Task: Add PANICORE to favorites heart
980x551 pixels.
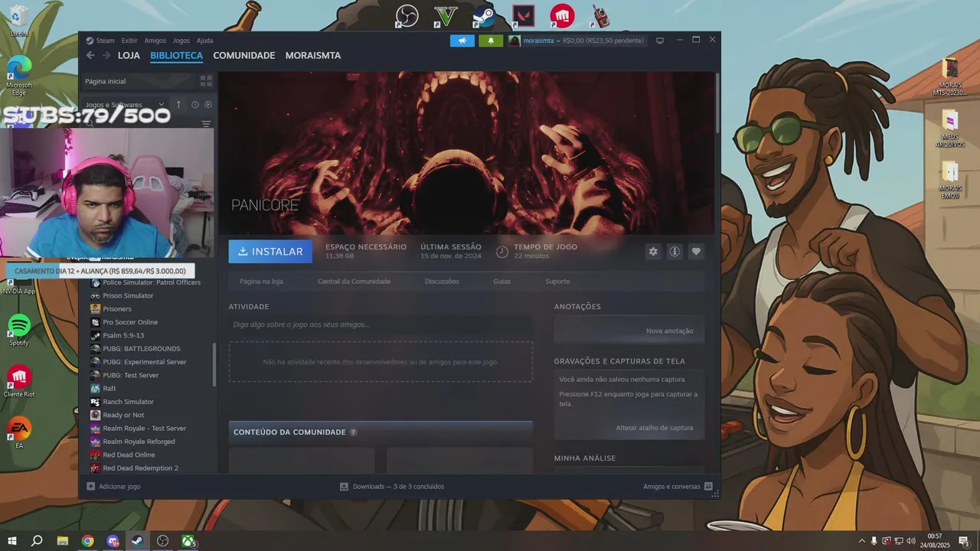Action: pos(696,251)
